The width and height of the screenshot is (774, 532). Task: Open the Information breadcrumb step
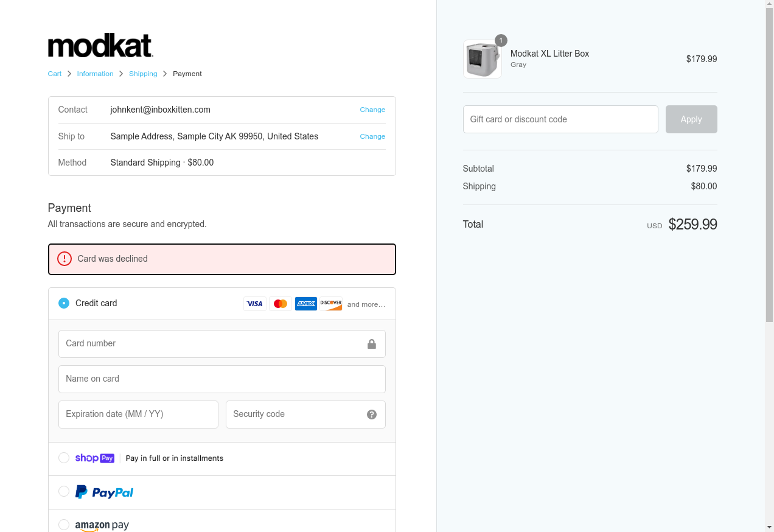(95, 74)
